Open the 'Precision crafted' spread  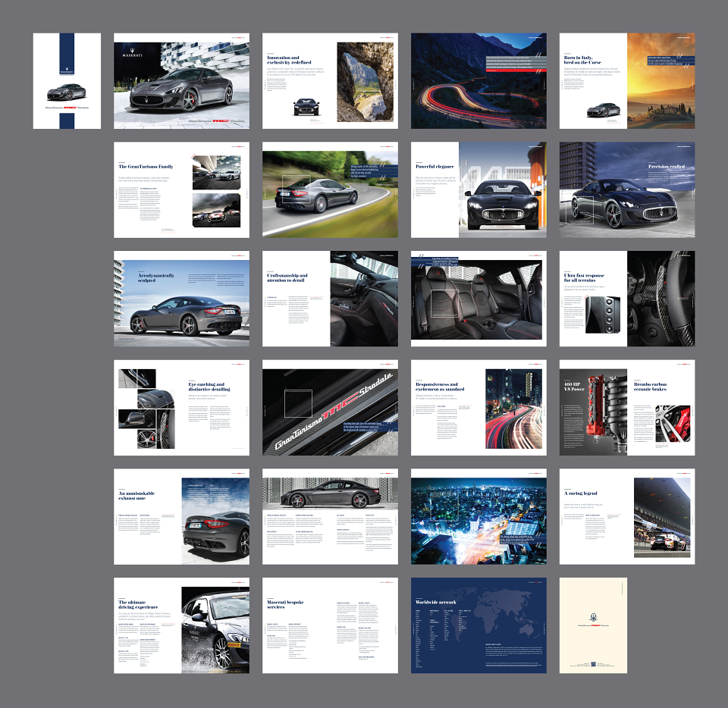click(627, 190)
